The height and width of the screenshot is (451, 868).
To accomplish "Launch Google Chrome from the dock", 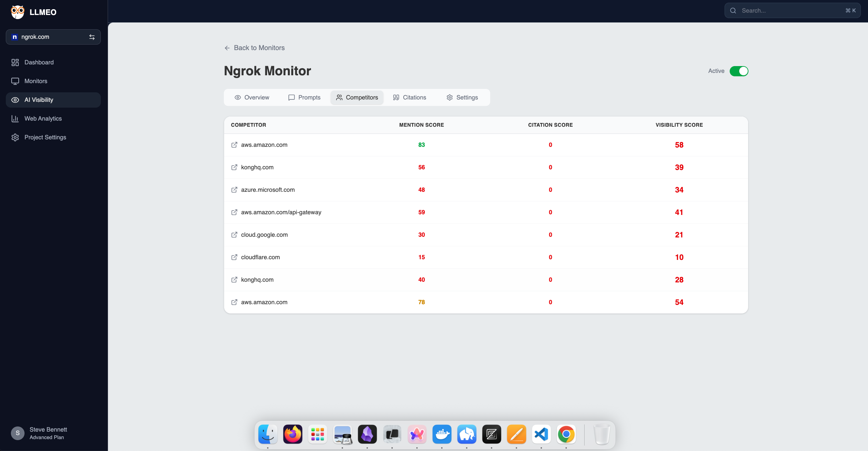I will point(566,434).
